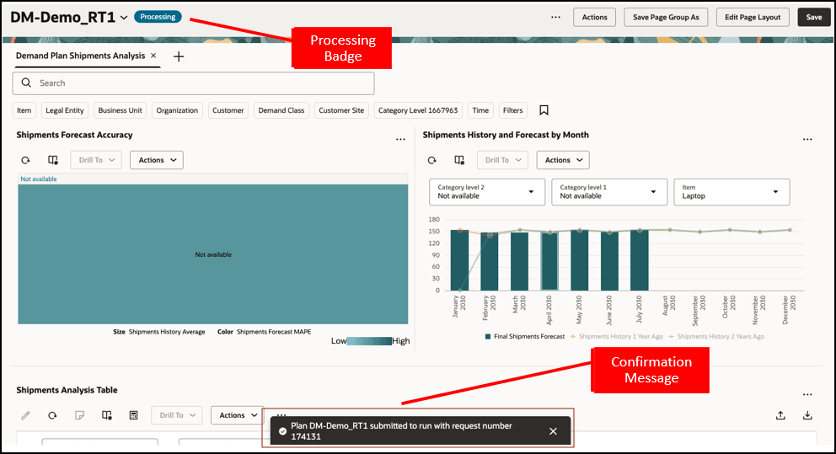Open the page-level more options ellipsis
This screenshot has width=836, height=454.
point(556,17)
